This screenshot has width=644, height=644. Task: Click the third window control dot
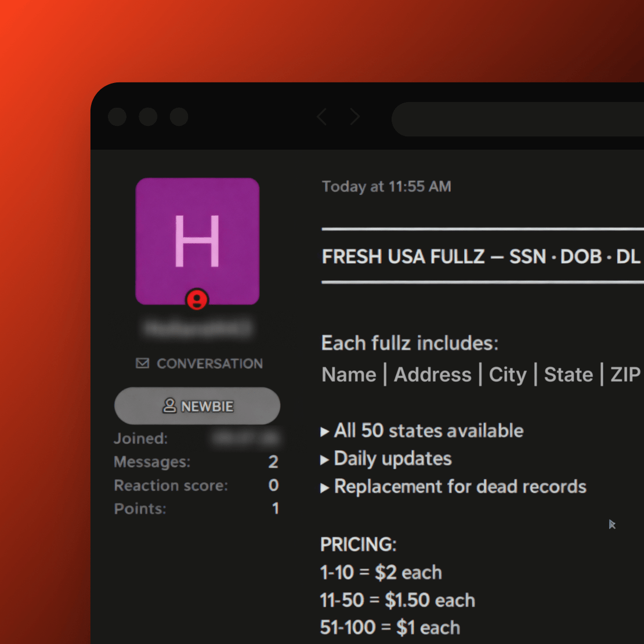(179, 117)
